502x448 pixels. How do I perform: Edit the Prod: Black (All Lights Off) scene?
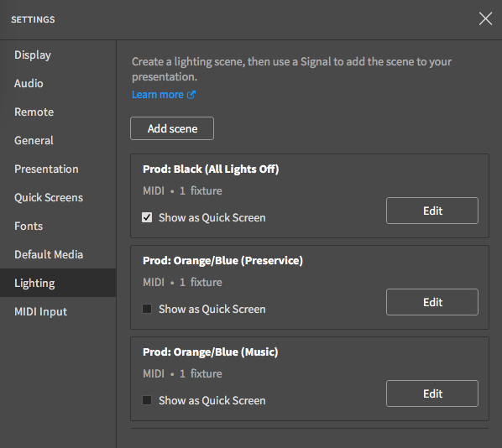tap(432, 211)
